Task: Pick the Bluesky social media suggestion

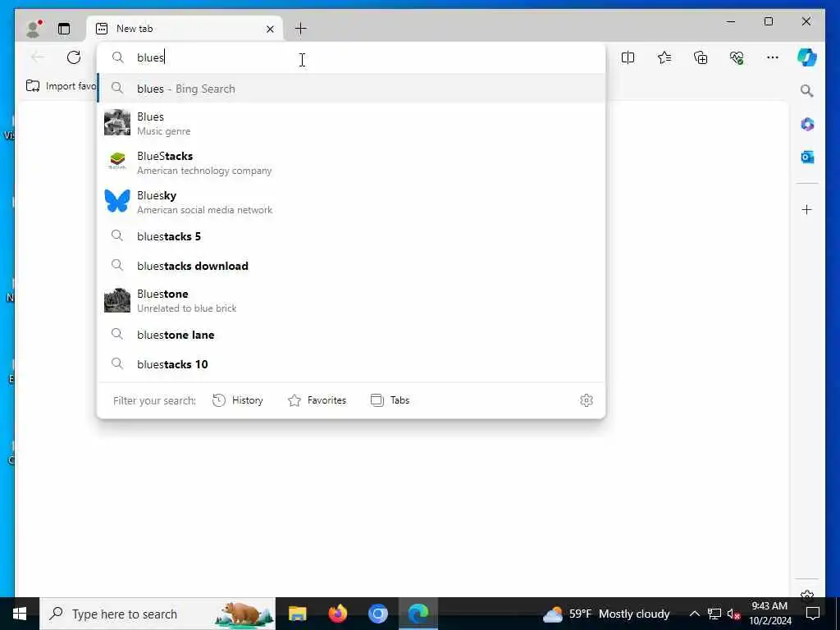Action: 351,202
